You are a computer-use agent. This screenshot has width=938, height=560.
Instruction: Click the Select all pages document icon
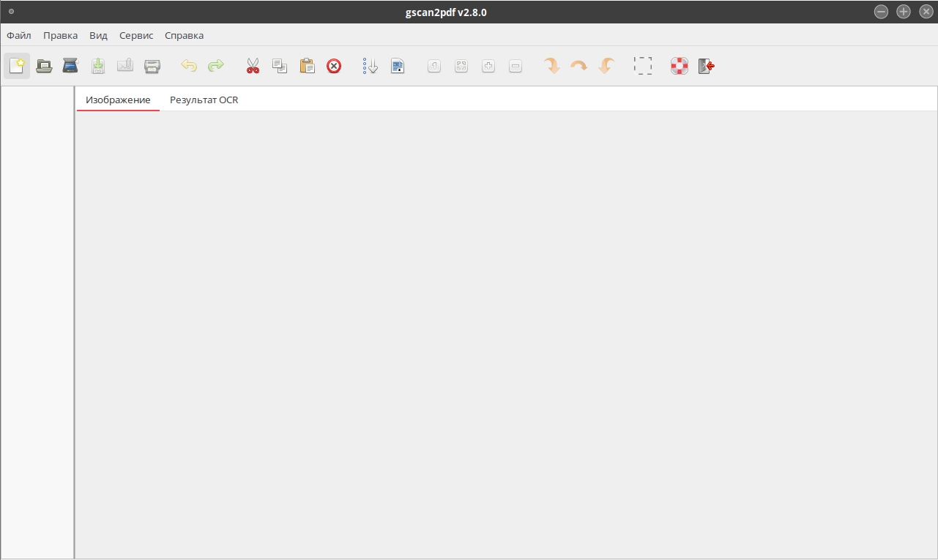point(398,66)
